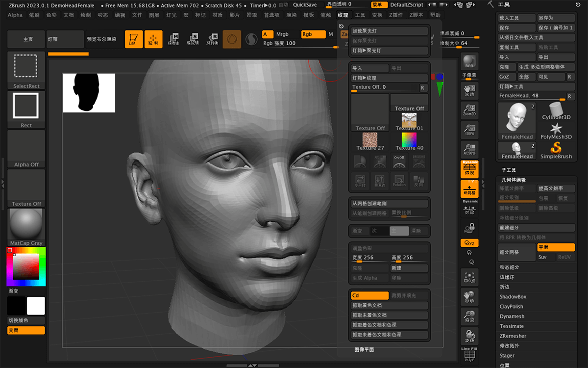Toggle the Dynamic perspective (透视) button
Image resolution: width=588 pixels, height=368 pixels.
click(x=469, y=168)
